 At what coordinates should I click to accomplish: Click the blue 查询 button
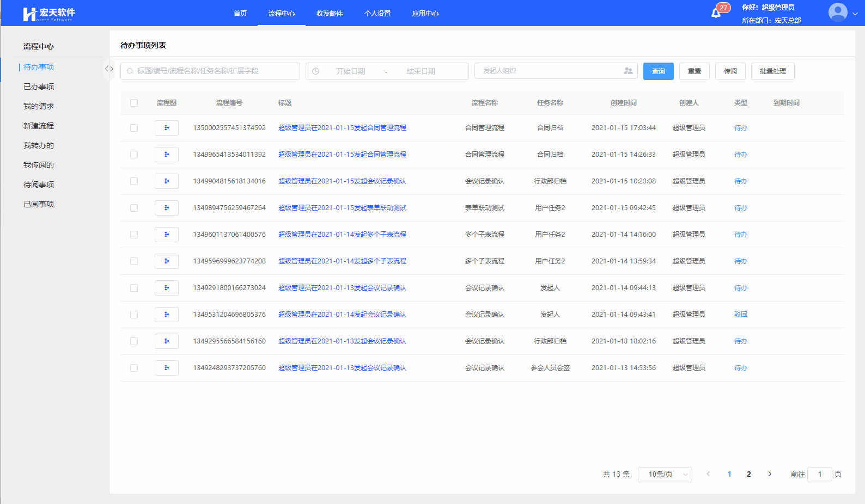click(658, 71)
